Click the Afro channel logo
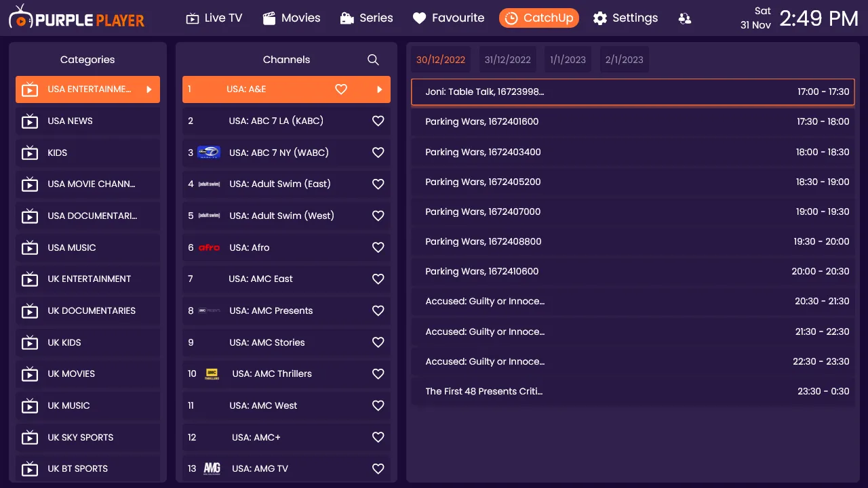Image resolution: width=868 pixels, height=488 pixels. [x=209, y=247]
